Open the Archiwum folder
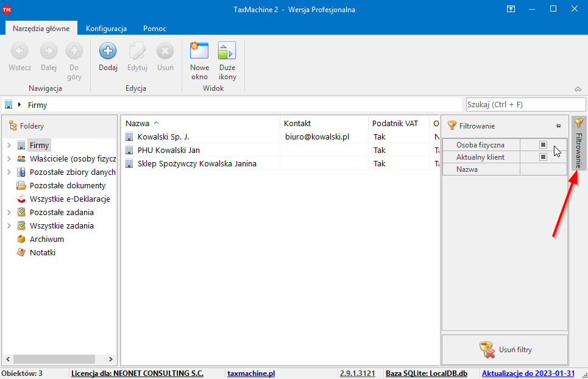 pos(46,239)
